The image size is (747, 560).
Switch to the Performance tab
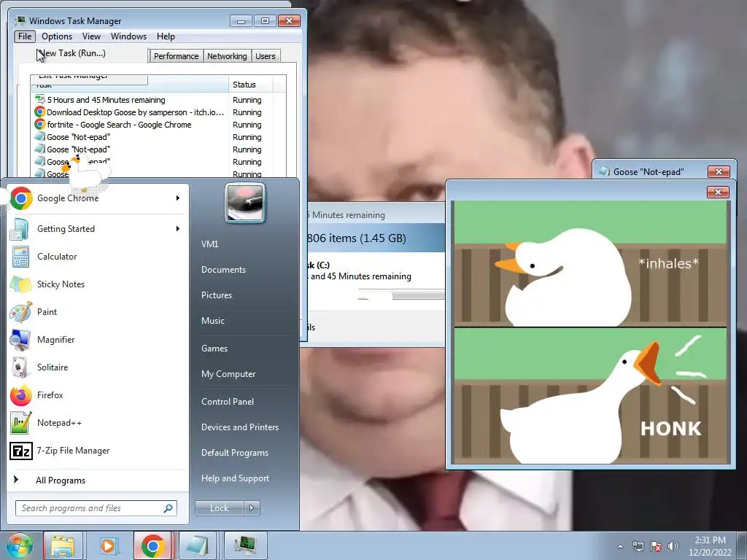point(176,56)
